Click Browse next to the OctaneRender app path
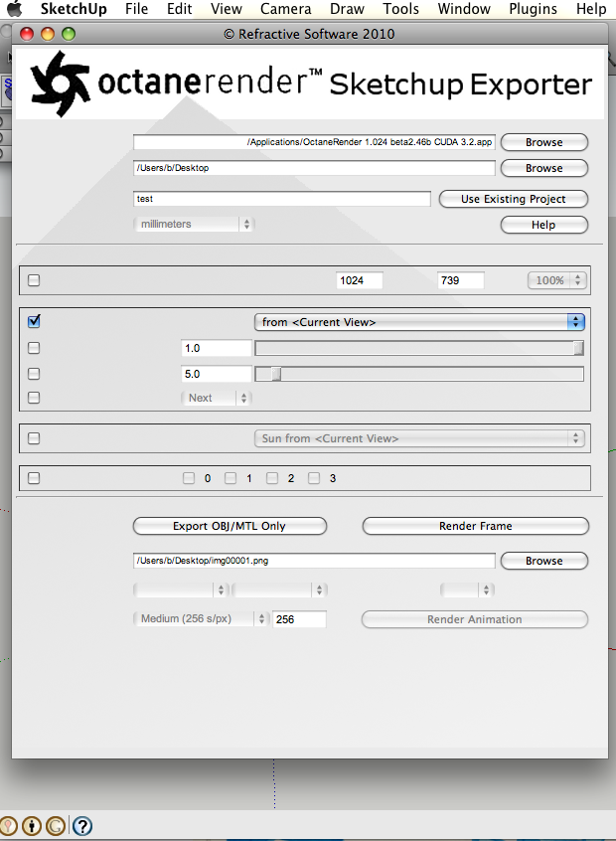Viewport: 616px width, 841px height. 544,142
